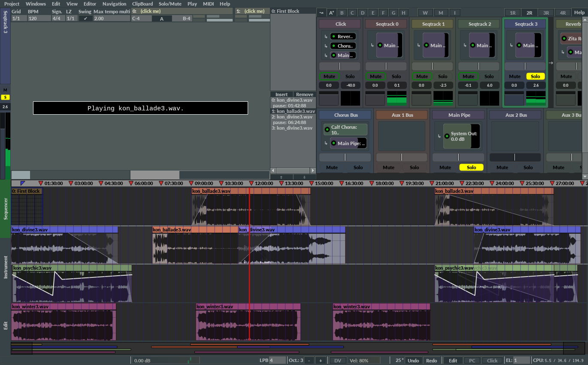Toggle the Main send enable dot in Seqtrack 2
Screen dimensions: 588x365
[x=473, y=45]
